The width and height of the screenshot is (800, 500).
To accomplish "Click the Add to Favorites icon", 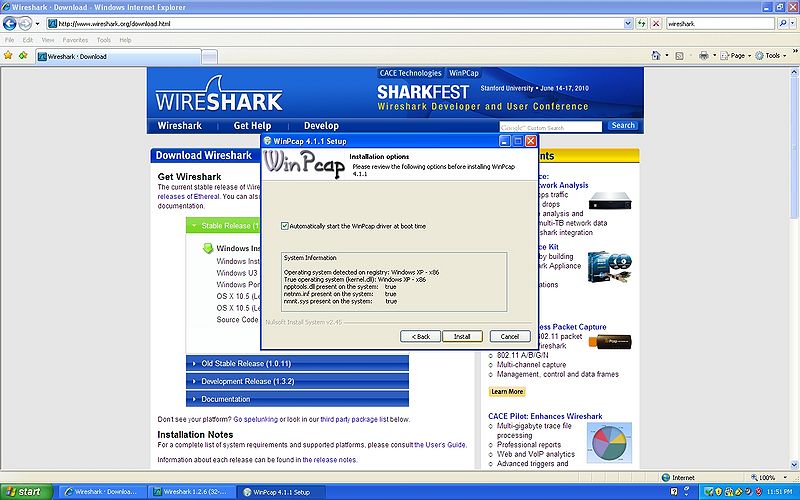I will pos(23,55).
